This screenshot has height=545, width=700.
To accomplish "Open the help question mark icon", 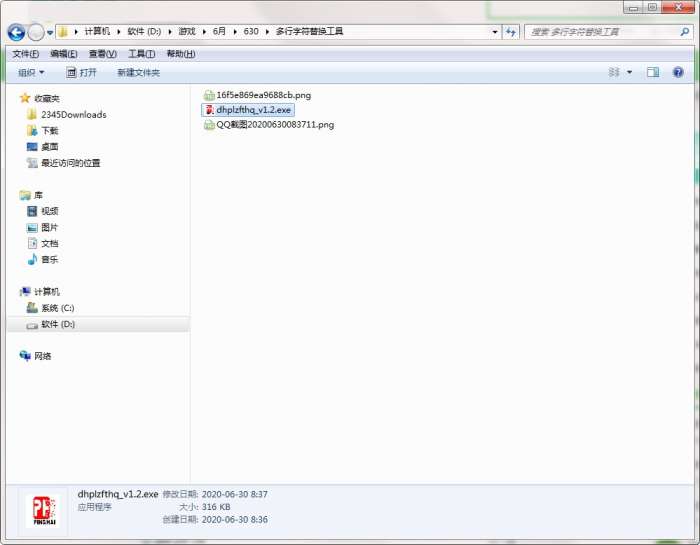I will pos(678,72).
